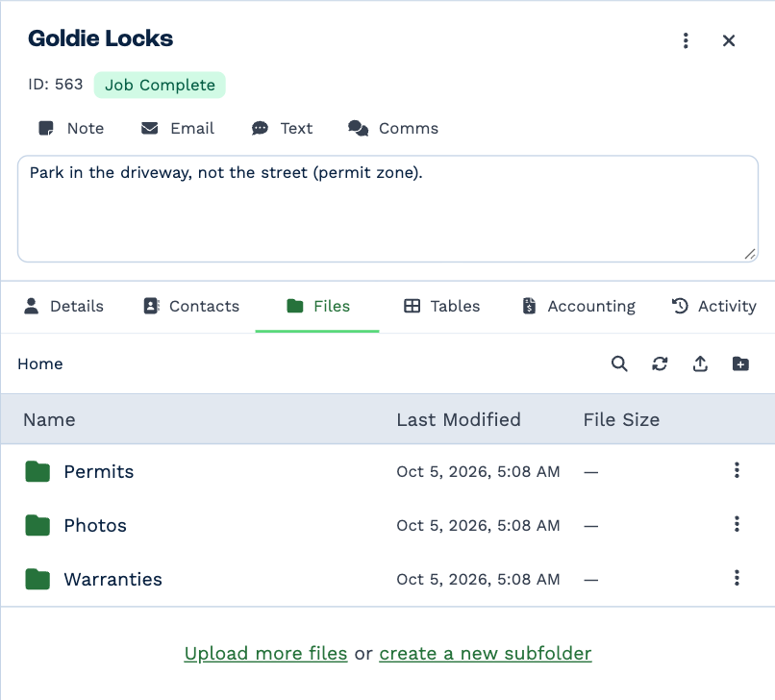Click the Home breadcrumb

[x=40, y=364]
